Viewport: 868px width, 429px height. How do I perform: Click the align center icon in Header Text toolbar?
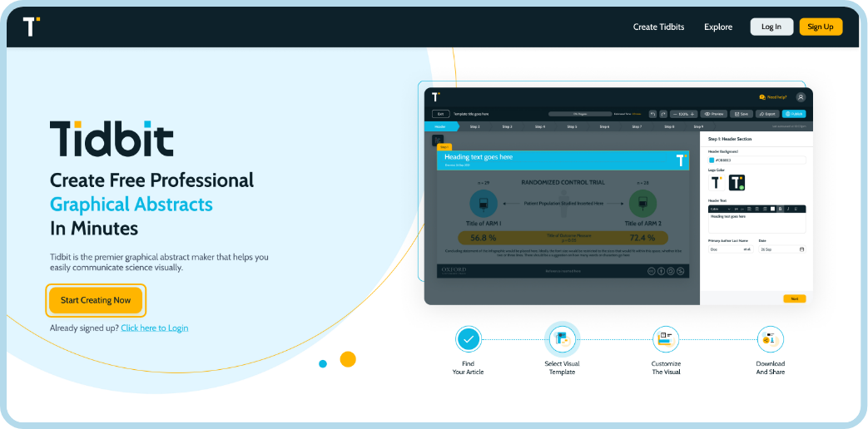point(756,209)
